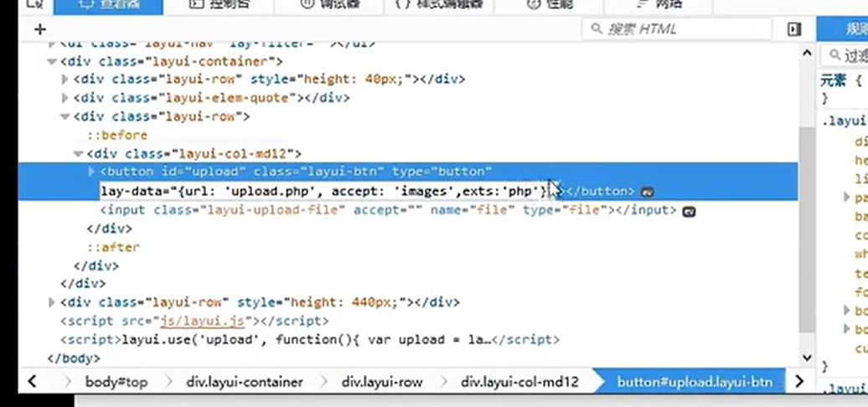This screenshot has width=868, height=407.
Task: Switch to the 网络 network tab
Action: pyautogui.click(x=659, y=6)
